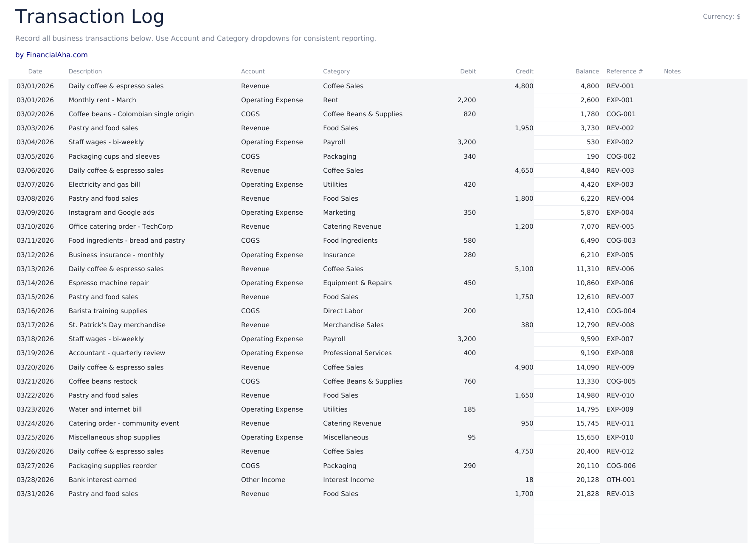This screenshot has height=552, width=756.
Task: Select 'Coffee beans - Colombian single origin' cell
Action: pos(131,114)
